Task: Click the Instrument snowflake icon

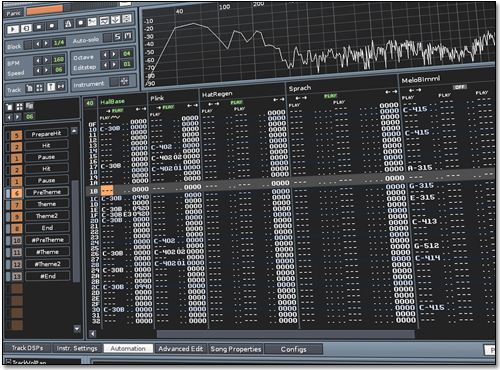Action: [124, 81]
